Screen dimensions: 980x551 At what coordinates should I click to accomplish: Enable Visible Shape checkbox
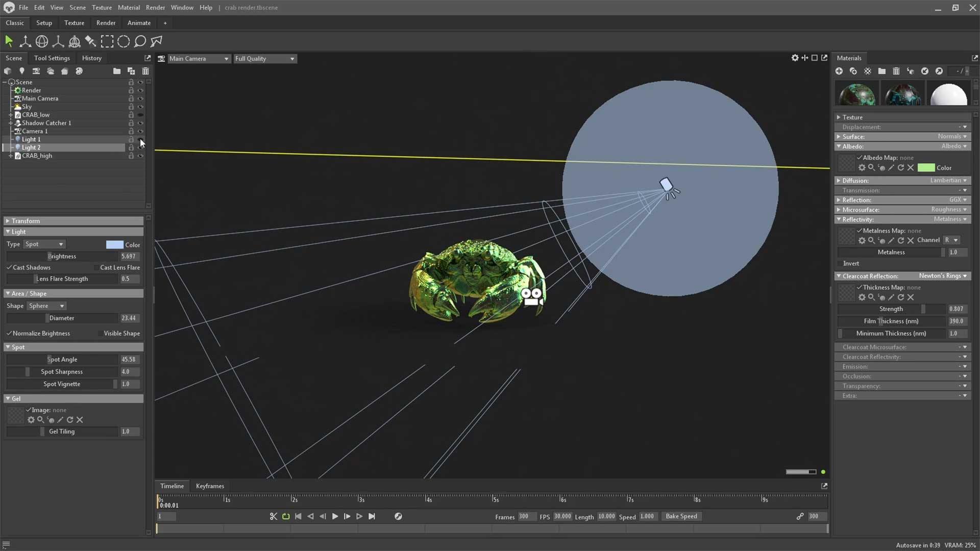[x=100, y=333]
